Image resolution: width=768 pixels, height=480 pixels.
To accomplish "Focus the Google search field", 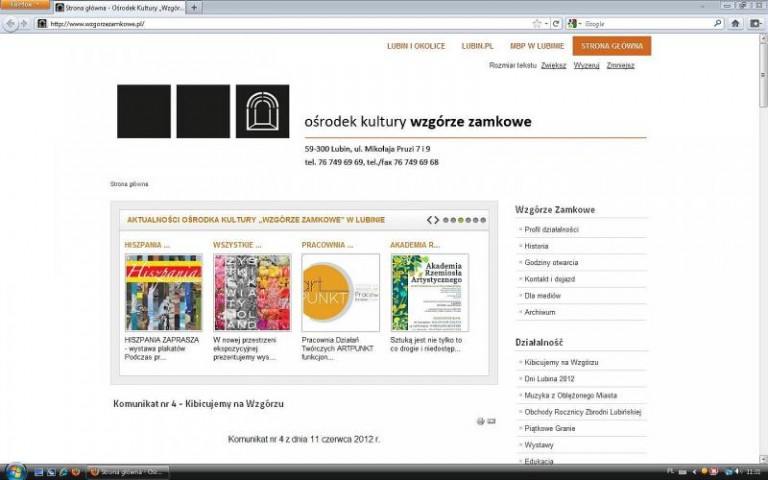I will pyautogui.click(x=647, y=24).
